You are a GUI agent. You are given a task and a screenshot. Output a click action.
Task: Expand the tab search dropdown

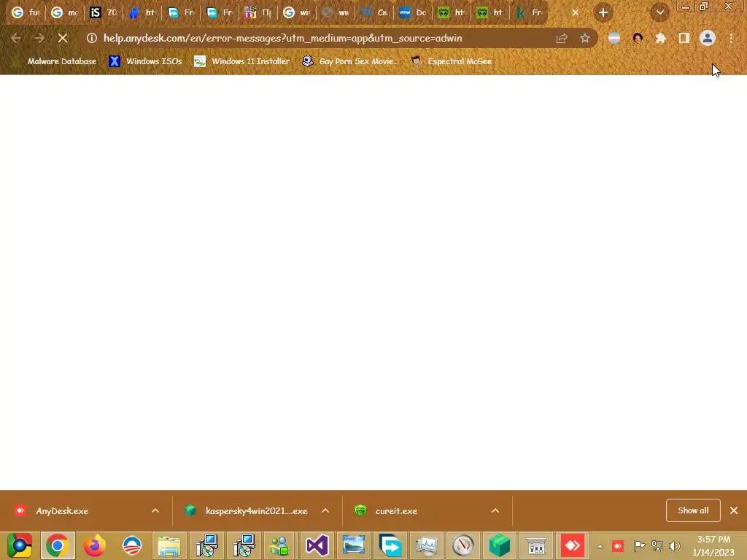660,13
